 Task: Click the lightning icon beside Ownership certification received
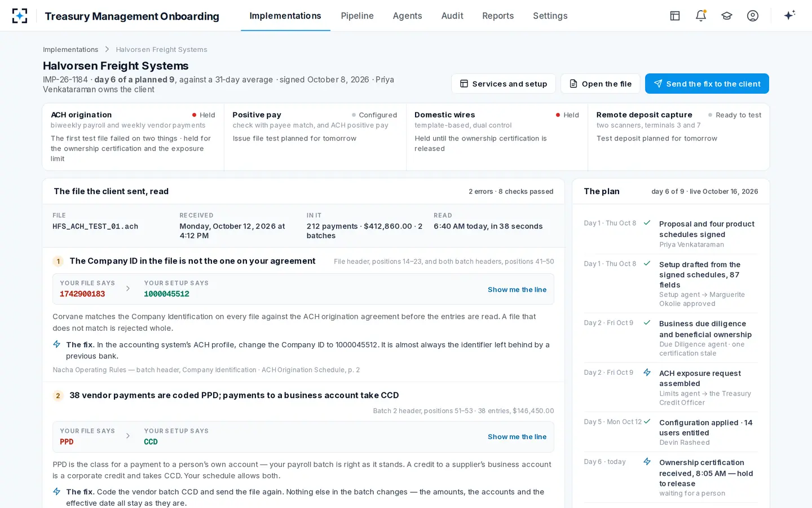(x=647, y=462)
